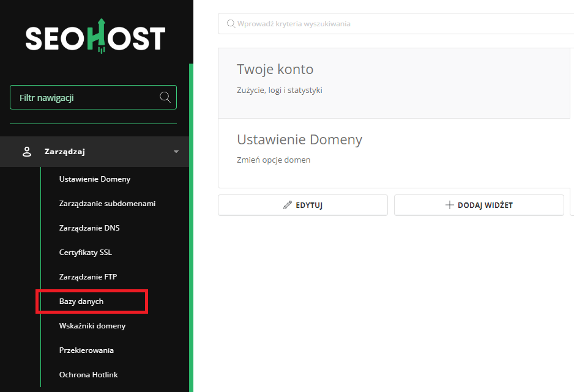The image size is (574, 392).
Task: Click into the Wprowadź kryteria wyszukiwania field
Action: (398, 24)
